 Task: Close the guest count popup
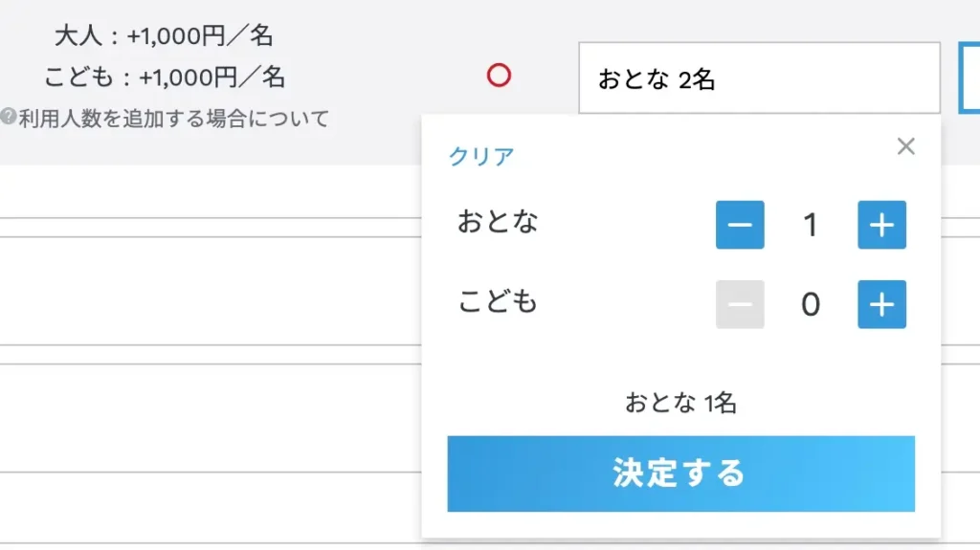point(905,146)
